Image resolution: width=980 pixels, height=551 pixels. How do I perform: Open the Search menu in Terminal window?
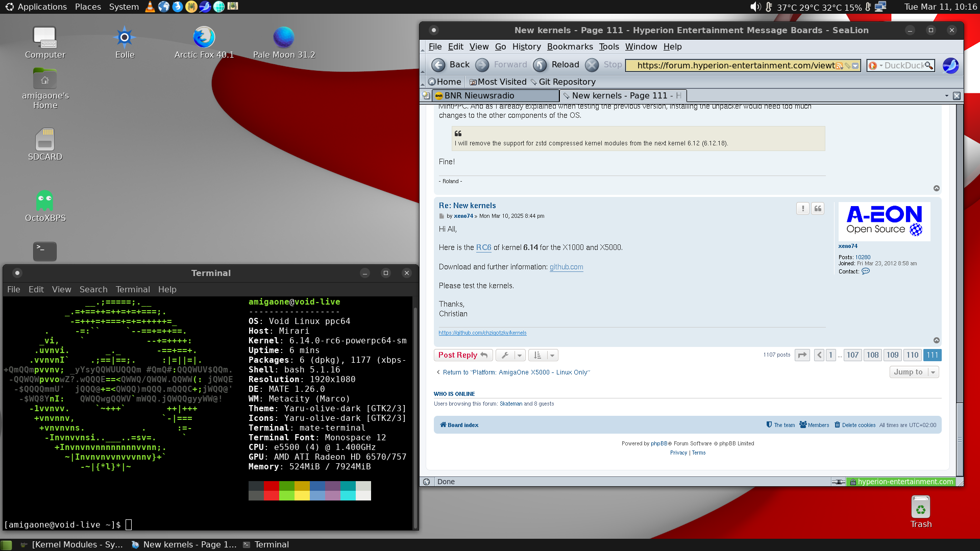[x=93, y=289]
